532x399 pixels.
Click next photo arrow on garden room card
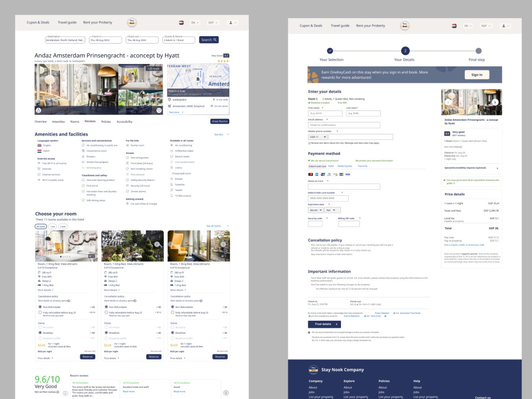pos(157,244)
